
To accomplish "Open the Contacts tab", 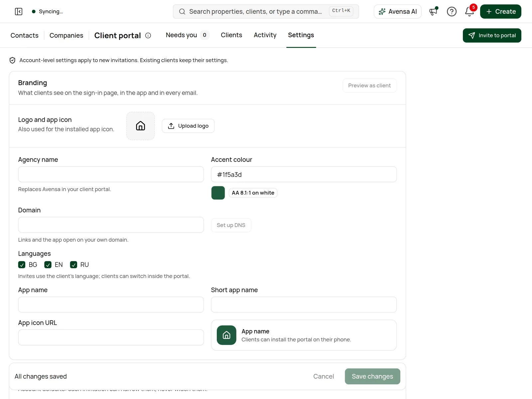I will 24,36.
